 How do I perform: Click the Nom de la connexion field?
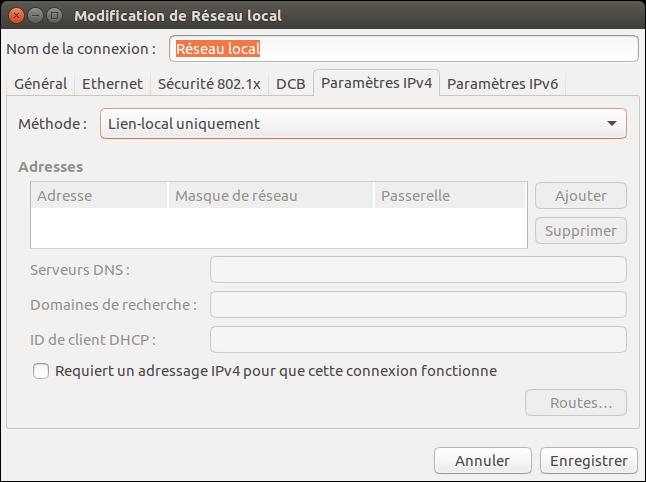click(x=403, y=48)
